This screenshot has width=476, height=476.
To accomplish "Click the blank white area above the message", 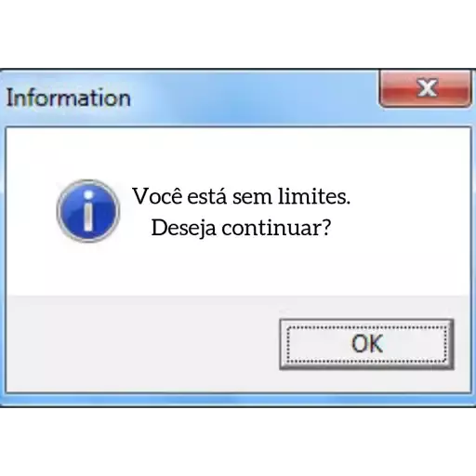I will (x=239, y=155).
